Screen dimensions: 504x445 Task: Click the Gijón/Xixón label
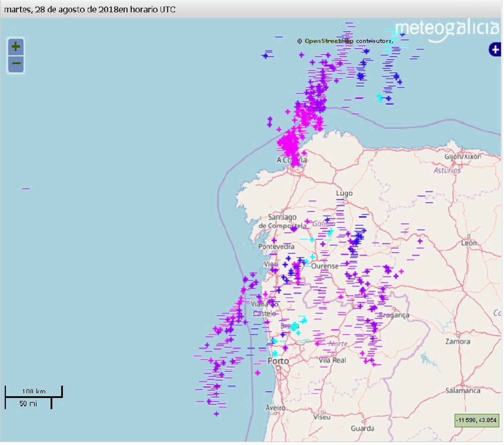click(463, 157)
